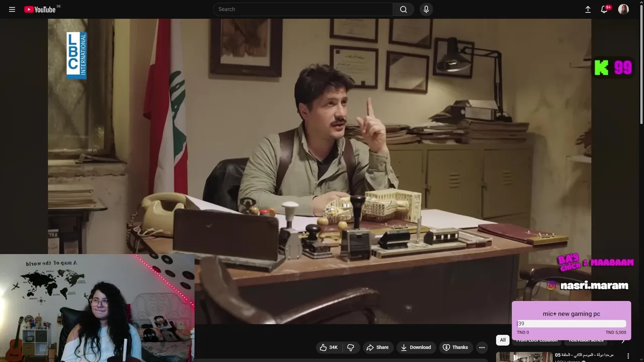Click the recommended video title ending in 05
The height and width of the screenshot is (362, 644).
pyautogui.click(x=584, y=355)
